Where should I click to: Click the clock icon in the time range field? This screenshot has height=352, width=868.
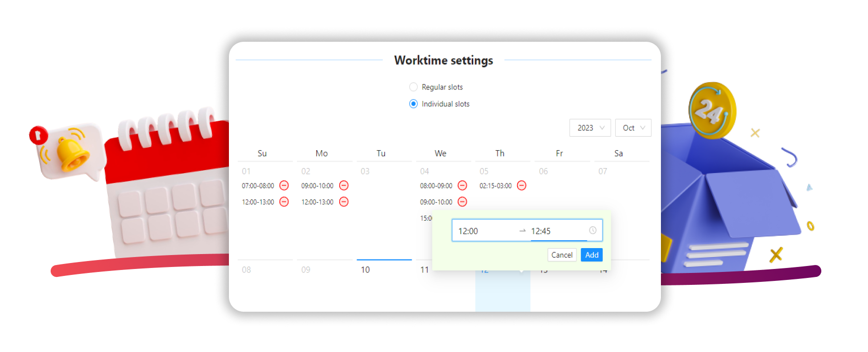click(x=592, y=231)
